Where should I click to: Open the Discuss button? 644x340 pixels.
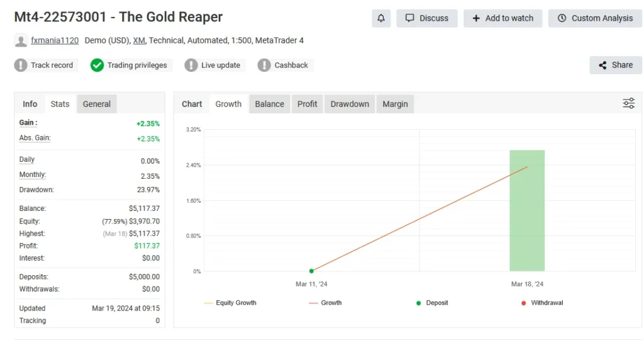(x=427, y=18)
